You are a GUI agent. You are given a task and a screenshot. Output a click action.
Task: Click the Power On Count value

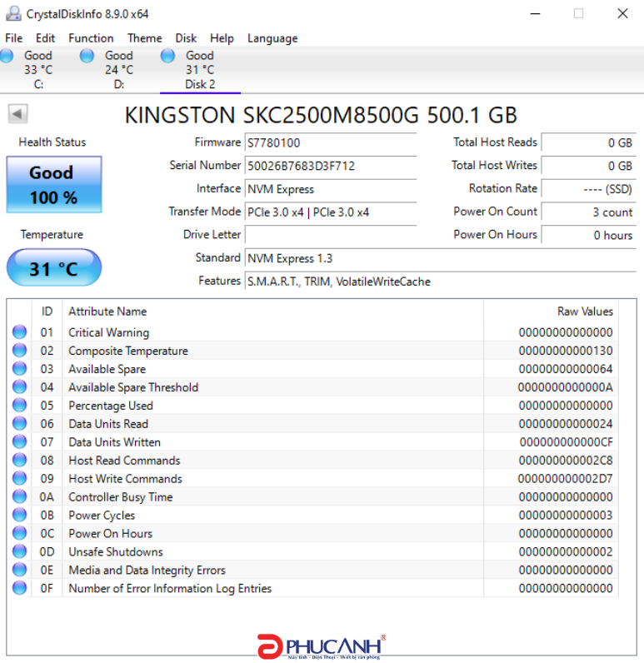point(589,212)
